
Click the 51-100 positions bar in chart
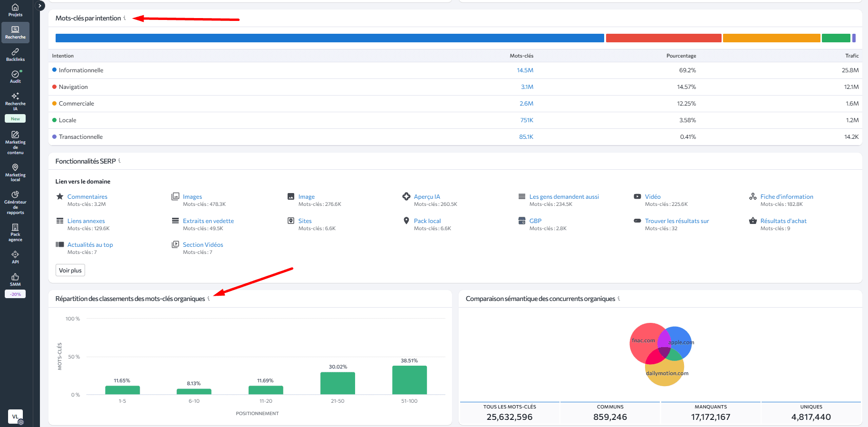pyautogui.click(x=409, y=380)
